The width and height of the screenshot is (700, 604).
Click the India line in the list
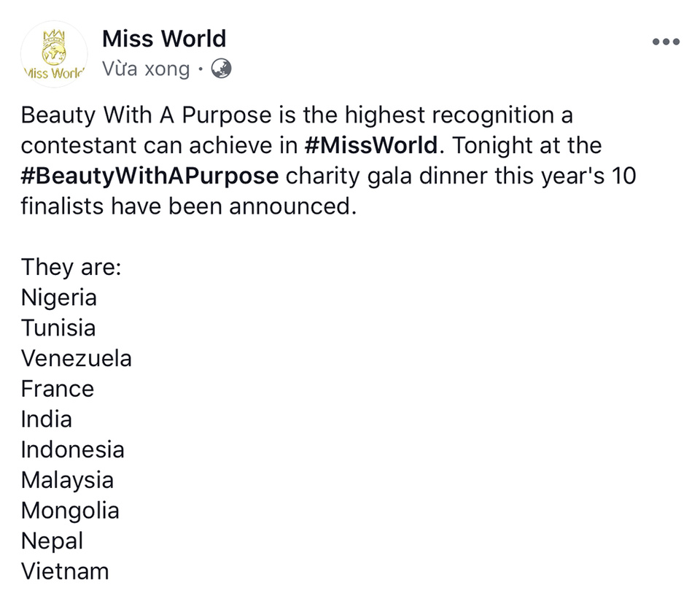(47, 419)
